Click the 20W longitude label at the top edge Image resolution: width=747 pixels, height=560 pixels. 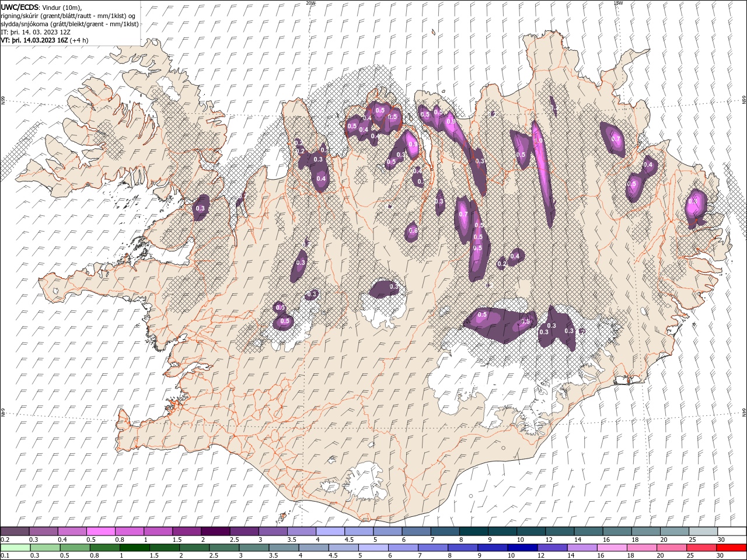(310, 3)
